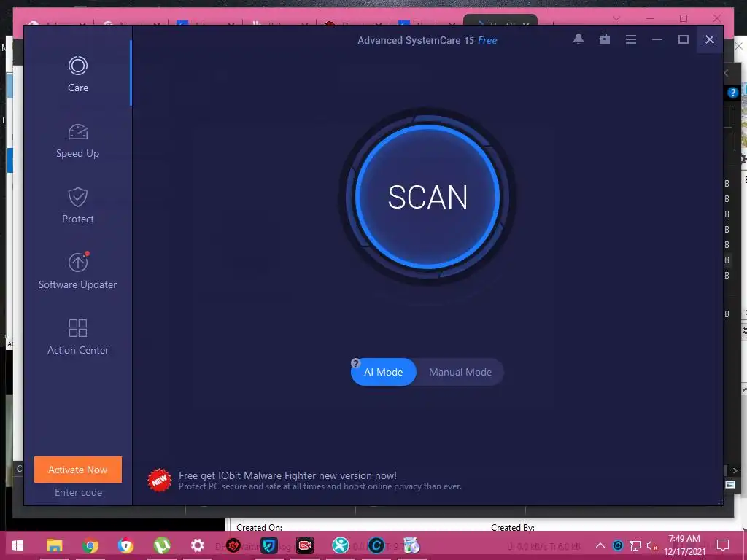Click blue help icon in background window
Viewport: 747px width, 560px height.
(733, 93)
